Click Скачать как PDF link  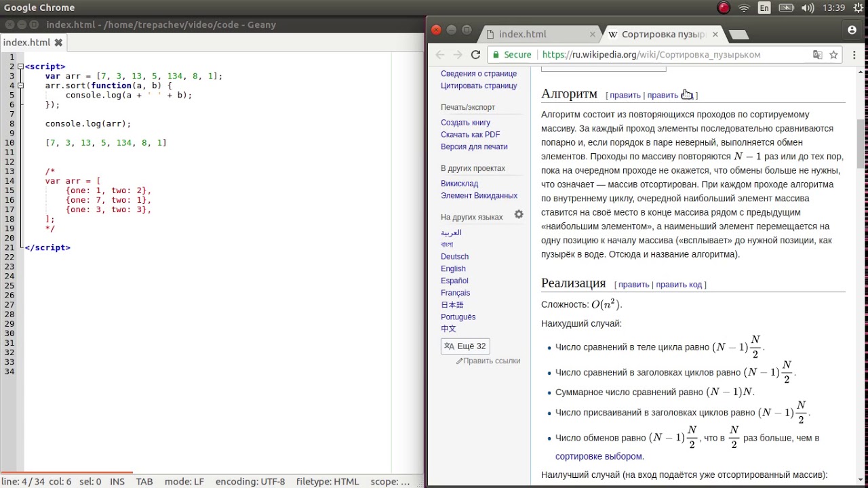coord(470,135)
